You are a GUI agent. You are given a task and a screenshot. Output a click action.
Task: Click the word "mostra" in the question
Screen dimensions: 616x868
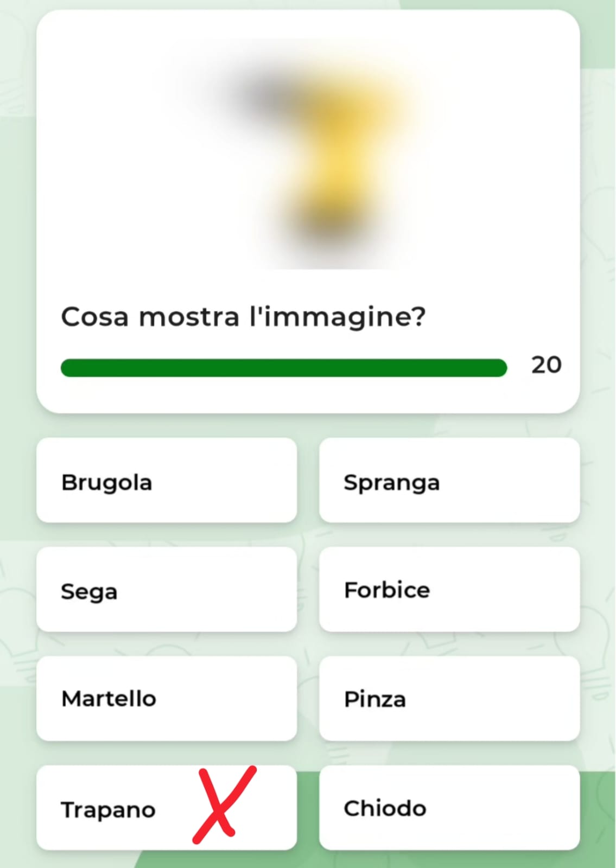[x=189, y=317]
